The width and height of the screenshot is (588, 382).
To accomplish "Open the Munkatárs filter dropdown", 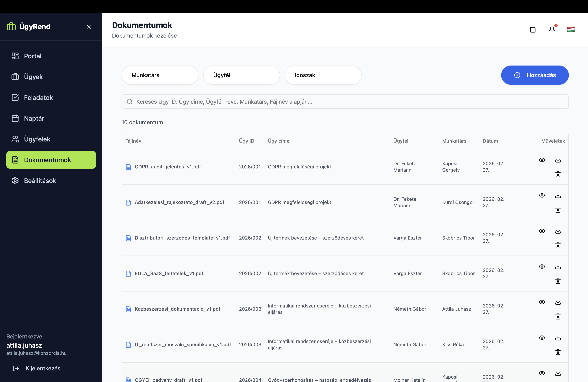I will tap(160, 75).
